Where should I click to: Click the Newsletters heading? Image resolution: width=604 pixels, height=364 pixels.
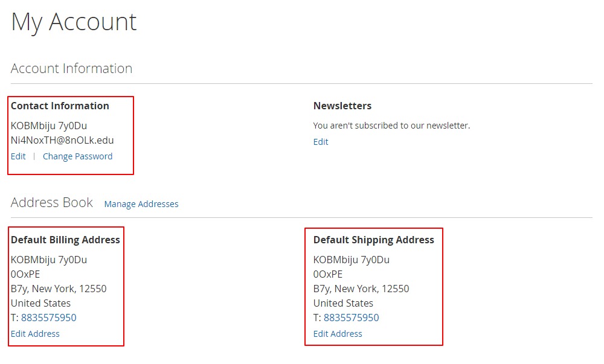pyautogui.click(x=342, y=106)
